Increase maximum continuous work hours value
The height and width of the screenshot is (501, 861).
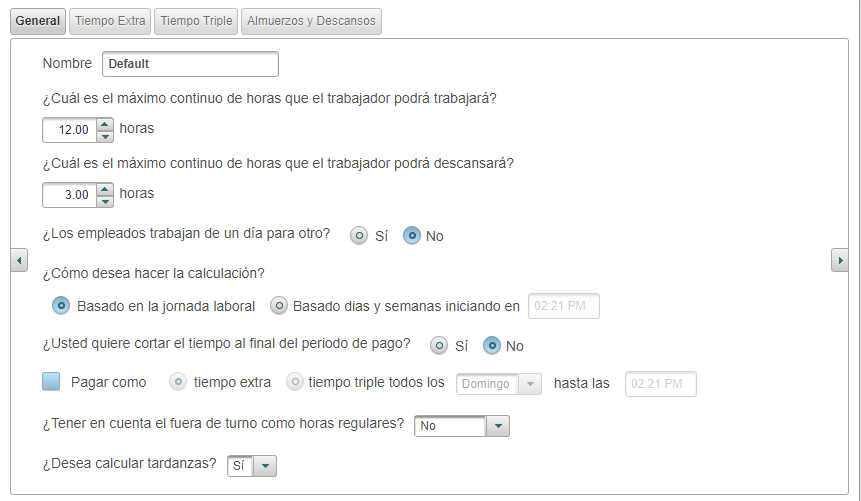tap(105, 124)
